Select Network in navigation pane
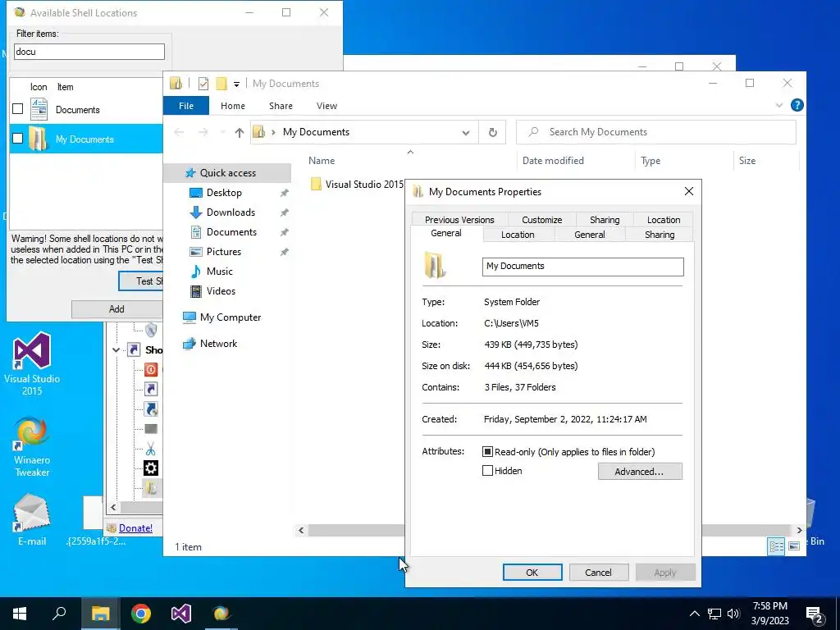 (x=218, y=344)
